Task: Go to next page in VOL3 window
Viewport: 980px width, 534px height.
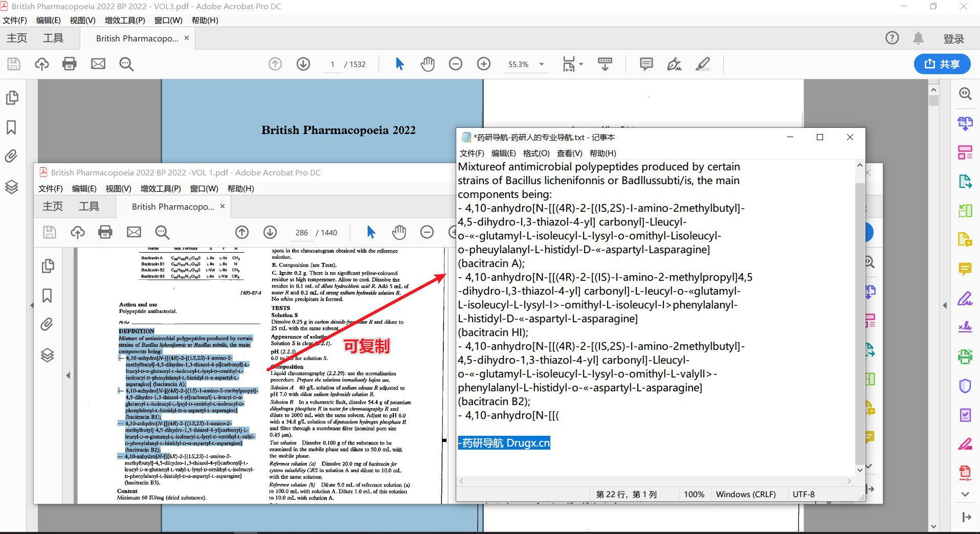Action: (303, 64)
